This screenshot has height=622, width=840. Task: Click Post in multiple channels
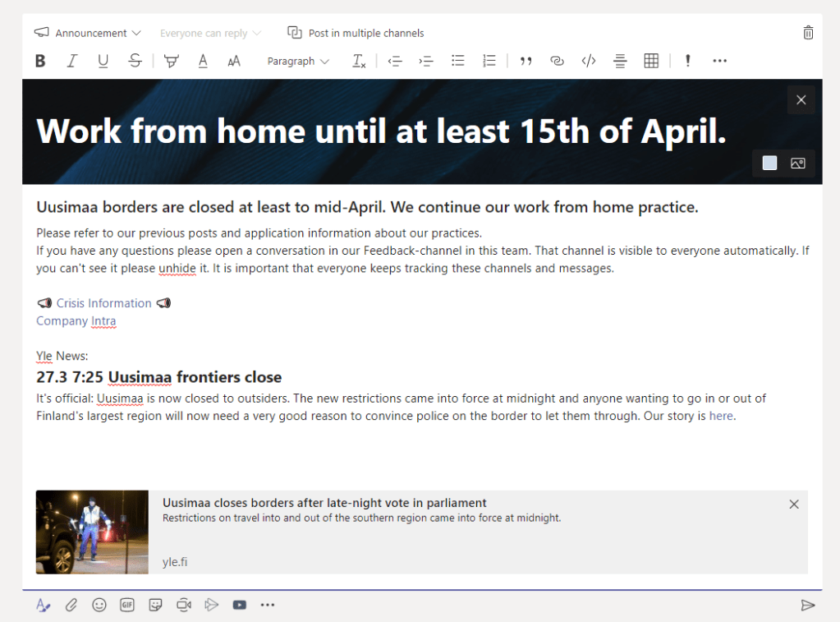pyautogui.click(x=356, y=33)
